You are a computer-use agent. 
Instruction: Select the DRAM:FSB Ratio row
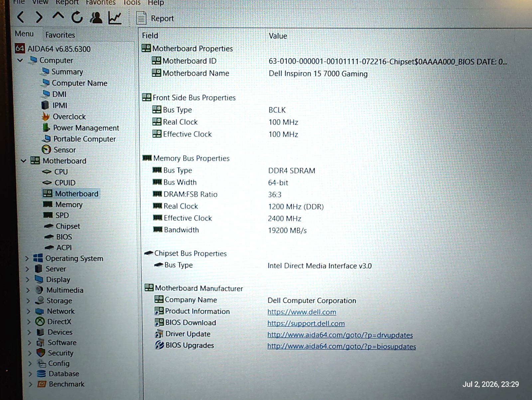(x=217, y=194)
